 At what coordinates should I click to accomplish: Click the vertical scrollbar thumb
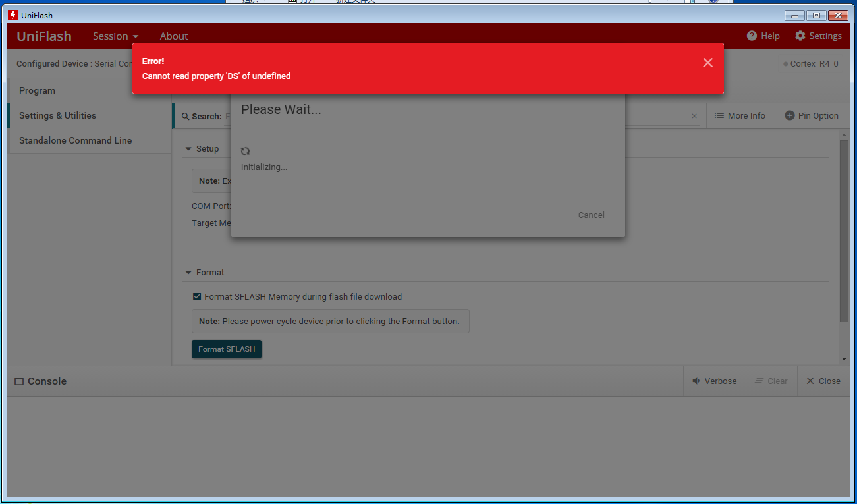pyautogui.click(x=844, y=231)
